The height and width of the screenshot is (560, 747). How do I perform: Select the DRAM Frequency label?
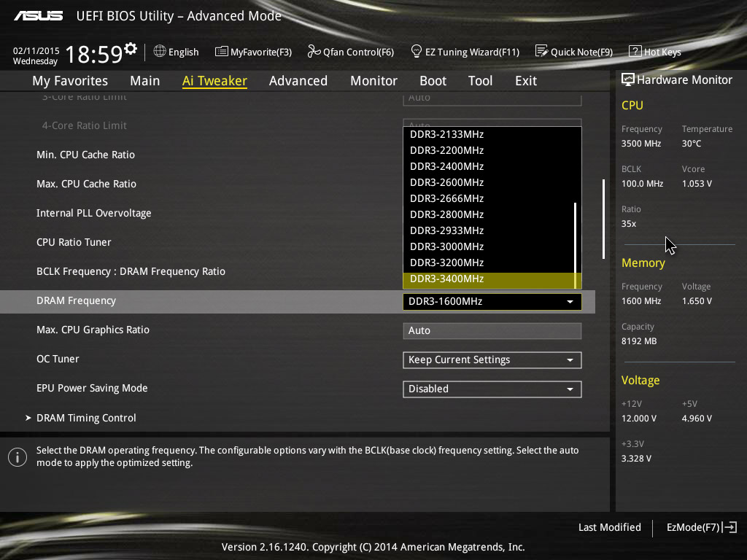click(x=76, y=300)
